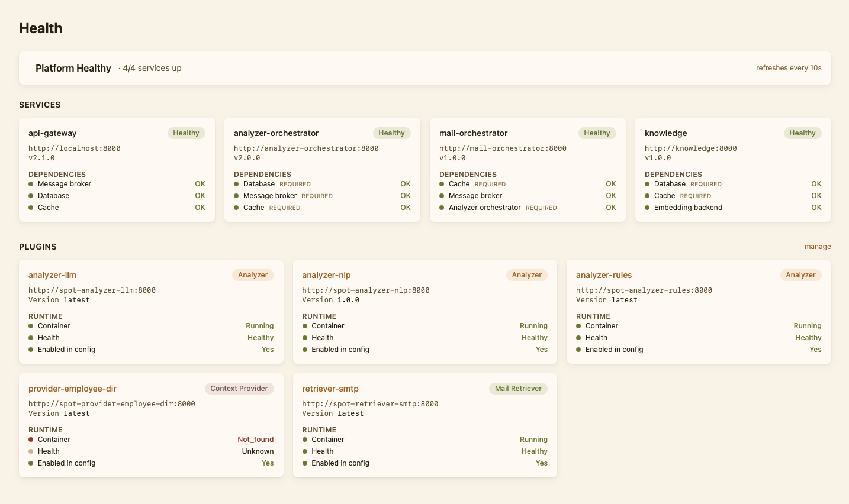Screen dimensions: 849x504
Task: Click the SERVICES section heading
Action: pos(40,105)
